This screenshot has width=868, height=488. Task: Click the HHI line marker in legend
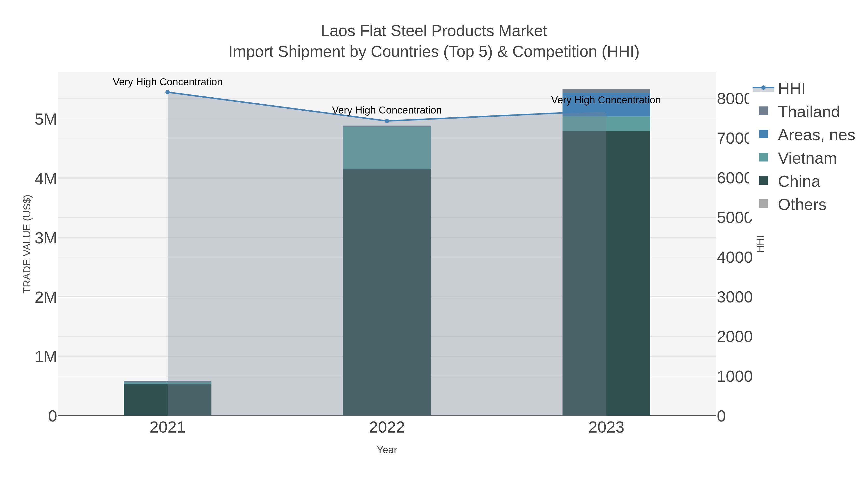[764, 88]
